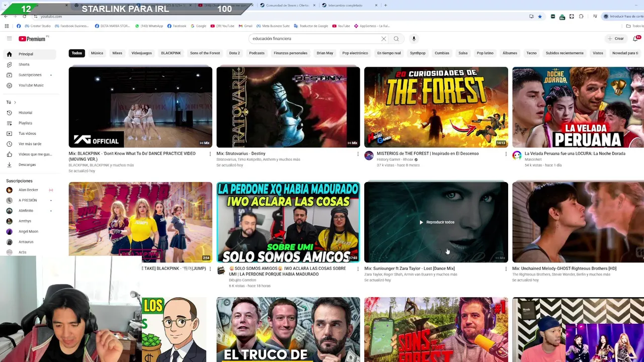Select the Dota 2 filter chip
Image resolution: width=644 pixels, height=362 pixels.
[234, 53]
